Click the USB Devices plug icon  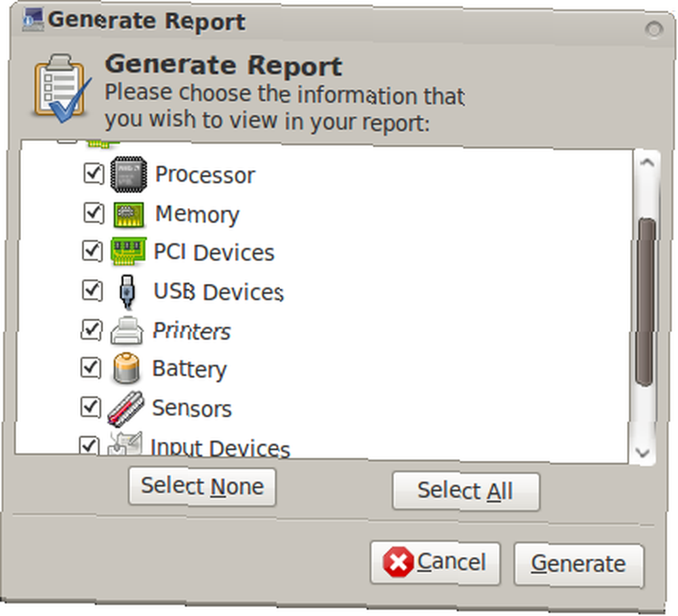[127, 292]
